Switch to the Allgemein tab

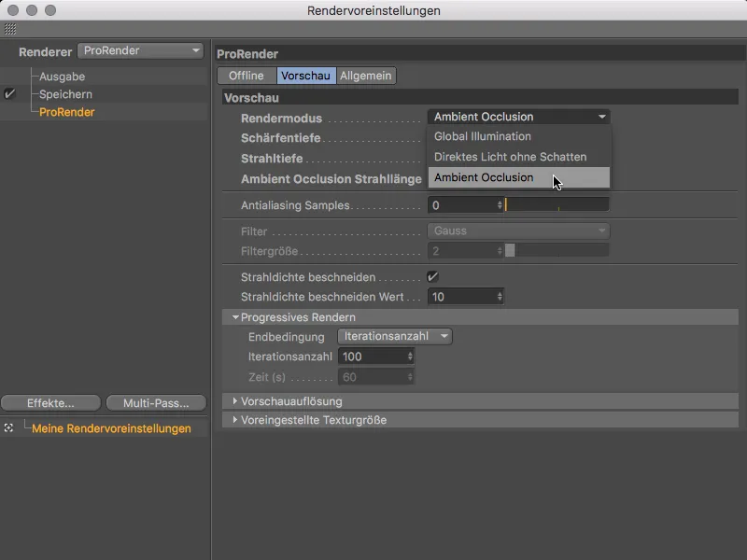click(x=366, y=76)
